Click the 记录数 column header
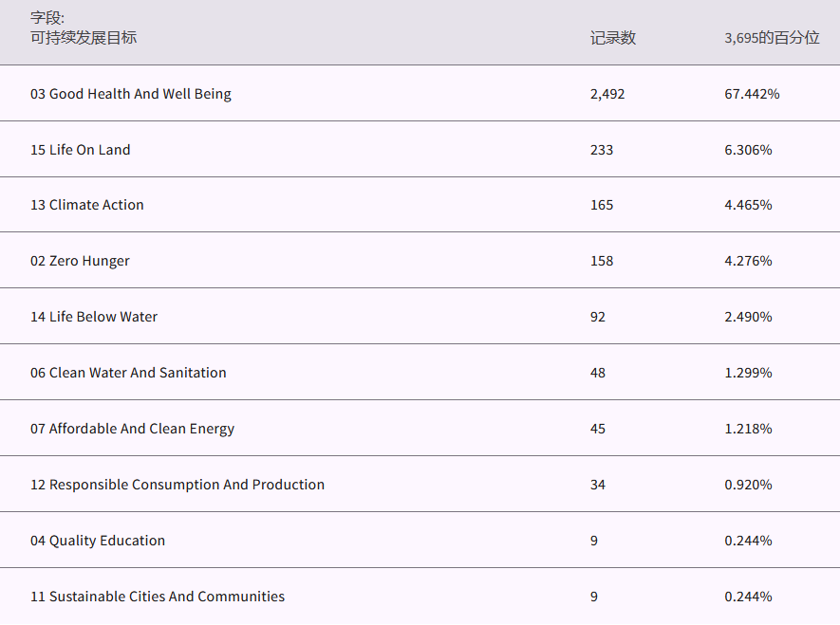Screen dimensions: 840x625 [x=612, y=38]
